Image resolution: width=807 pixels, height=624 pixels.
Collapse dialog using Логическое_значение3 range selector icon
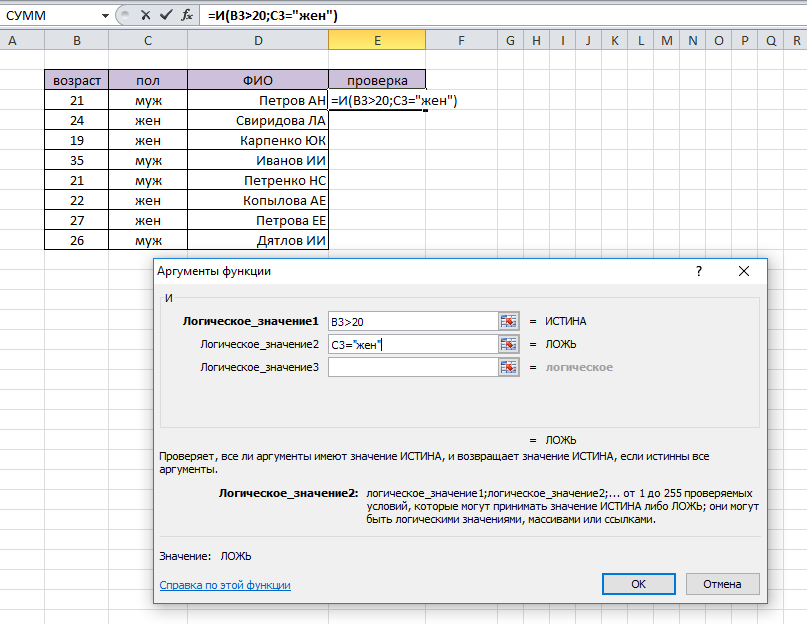(x=508, y=367)
